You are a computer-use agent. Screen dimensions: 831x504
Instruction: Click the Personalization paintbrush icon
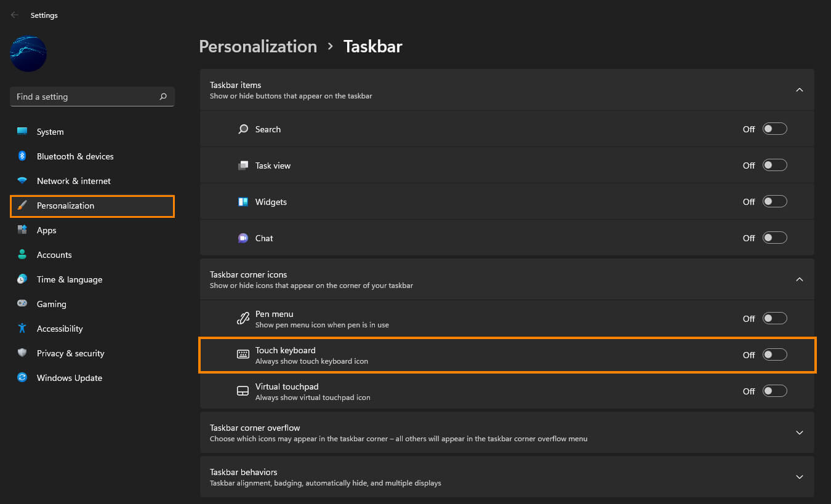[22, 206]
